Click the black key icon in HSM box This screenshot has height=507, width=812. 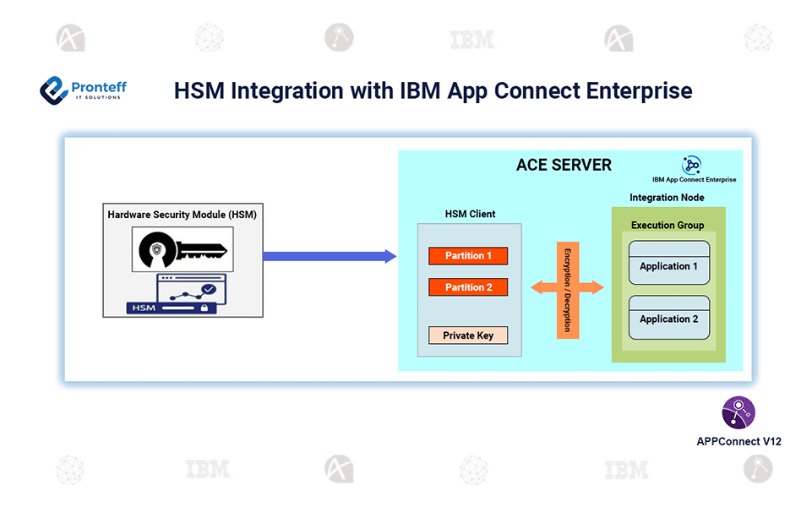pos(183,249)
